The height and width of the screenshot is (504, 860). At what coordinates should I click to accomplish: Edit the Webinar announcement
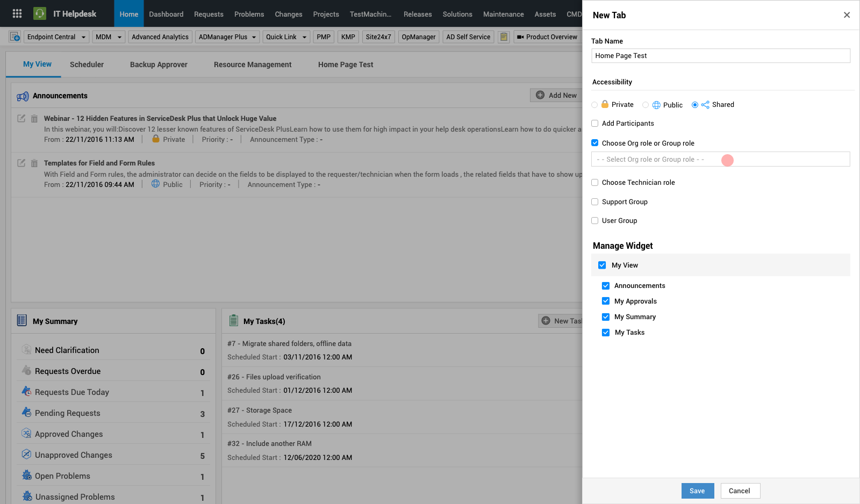tap(21, 118)
